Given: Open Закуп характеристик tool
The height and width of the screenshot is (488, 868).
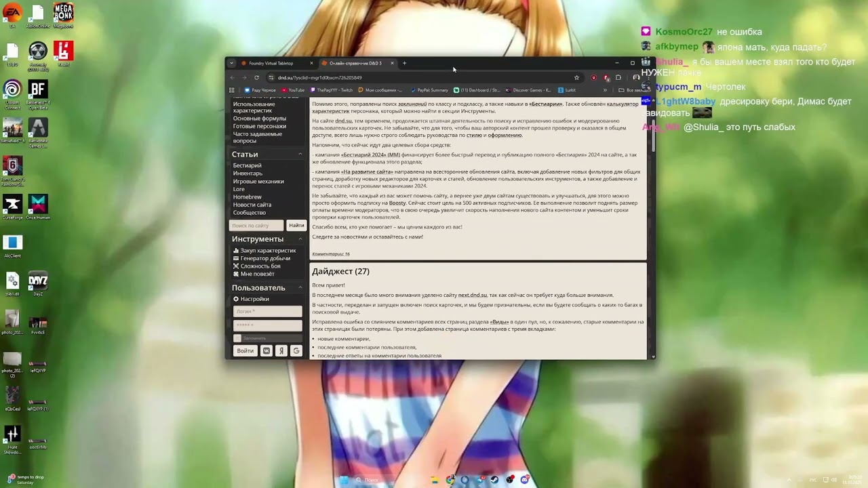Looking at the screenshot, I should coord(264,251).
